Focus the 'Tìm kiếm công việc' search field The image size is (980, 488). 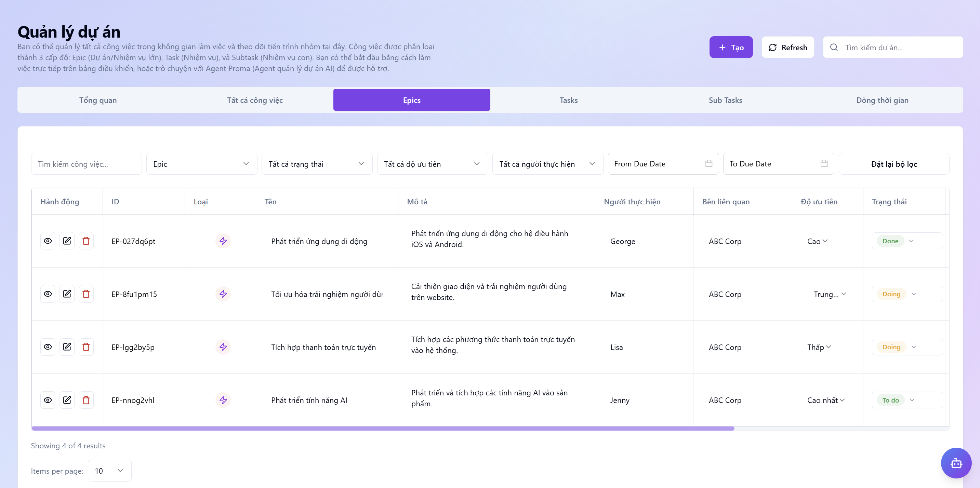pyautogui.click(x=87, y=164)
